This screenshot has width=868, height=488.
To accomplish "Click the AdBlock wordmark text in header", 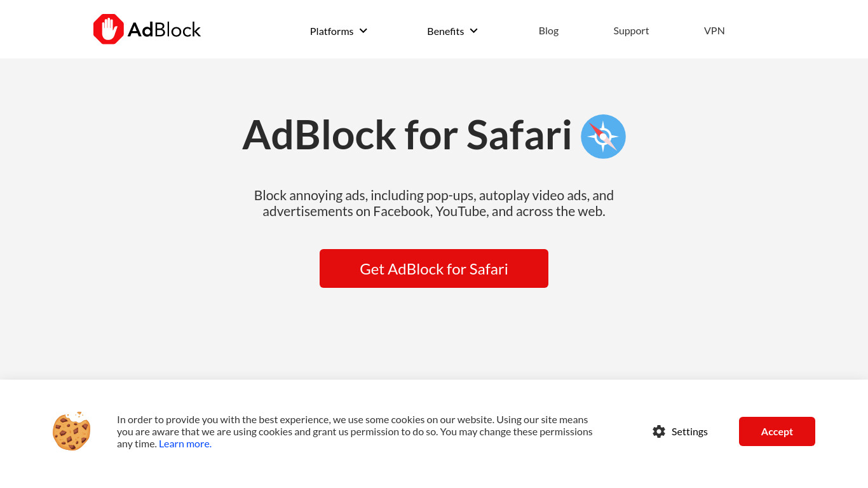I will (164, 30).
